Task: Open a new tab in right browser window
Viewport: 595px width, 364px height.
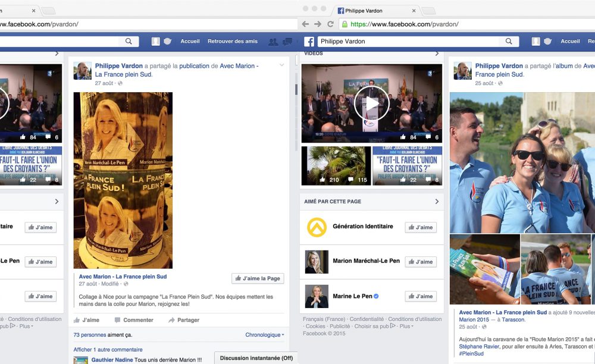Action: [429, 11]
